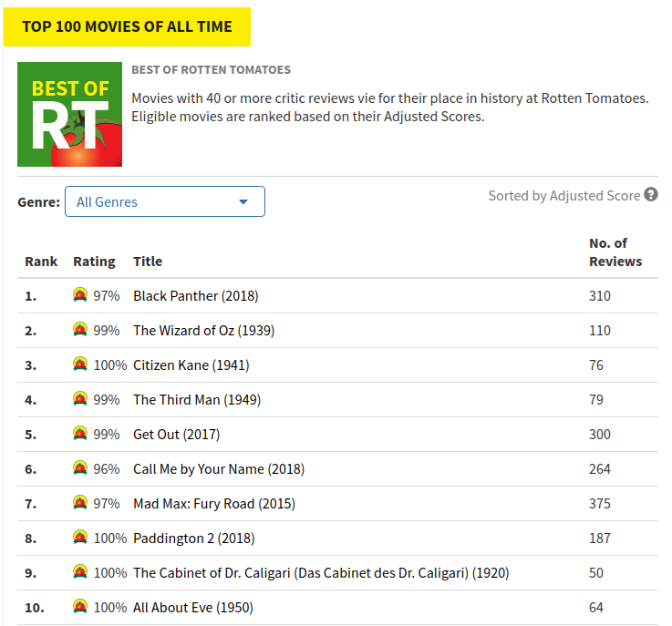Screen dimensions: 672x626
Task: Select Mad Max: Fury Road (2015)
Action: coord(213,503)
